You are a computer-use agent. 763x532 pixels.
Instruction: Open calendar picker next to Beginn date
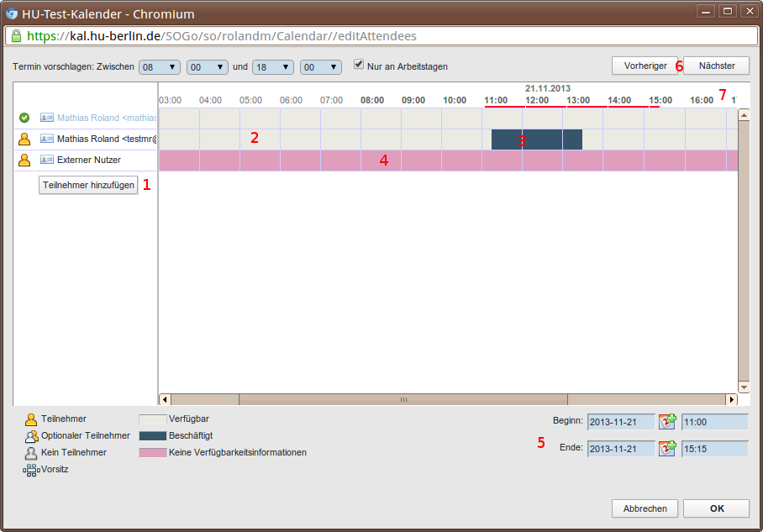click(667, 422)
